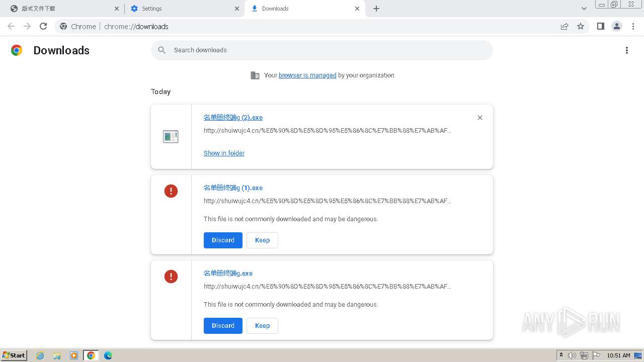Click the exe file icon of 名单册终端g (2).exe
This screenshot has width=644, height=362.
171,136
